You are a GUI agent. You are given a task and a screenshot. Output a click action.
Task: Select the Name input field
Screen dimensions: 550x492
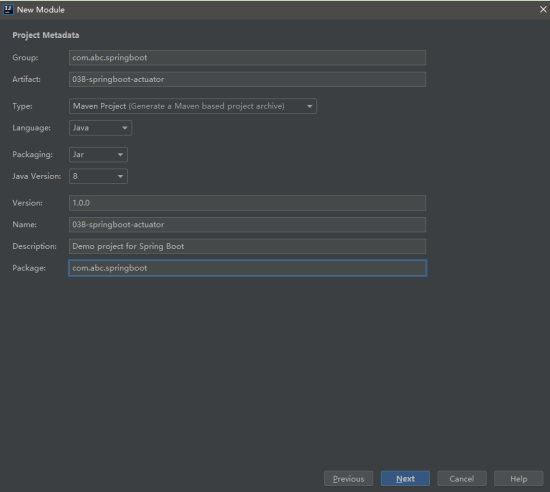tap(247, 224)
